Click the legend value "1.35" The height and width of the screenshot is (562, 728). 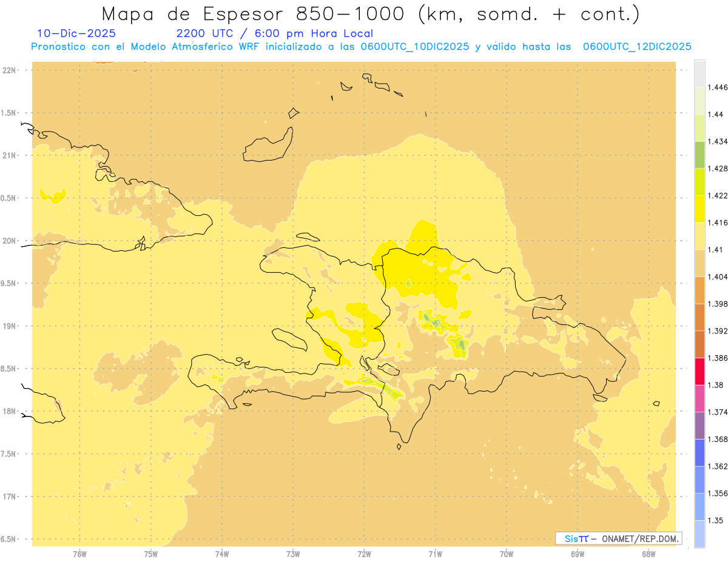[716, 520]
